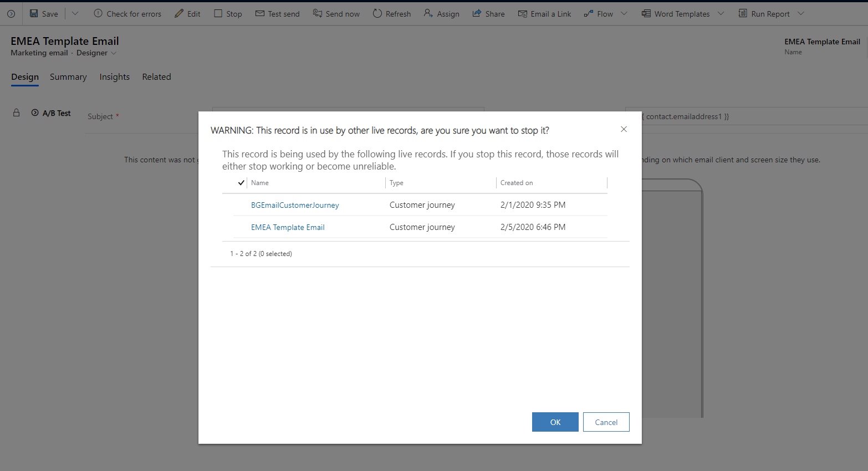868x471 pixels.
Task: Open the EMEA Template Email journey link
Action: [x=288, y=227]
